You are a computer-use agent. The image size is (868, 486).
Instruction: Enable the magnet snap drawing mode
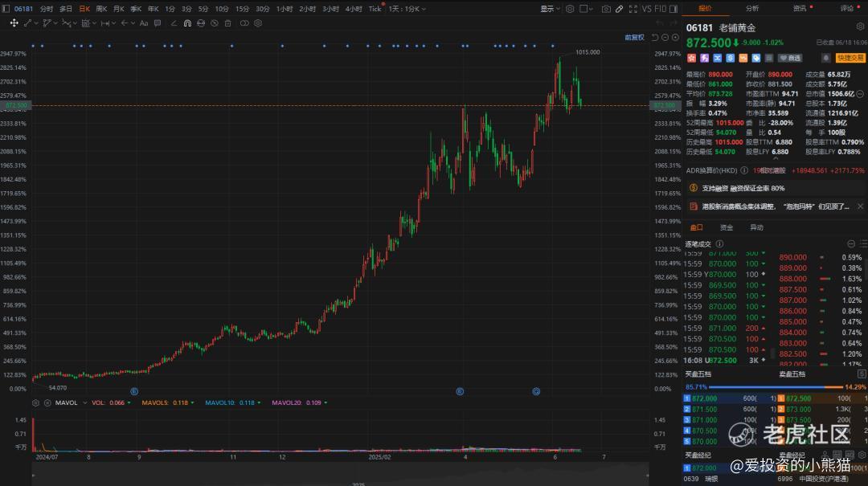tap(187, 23)
